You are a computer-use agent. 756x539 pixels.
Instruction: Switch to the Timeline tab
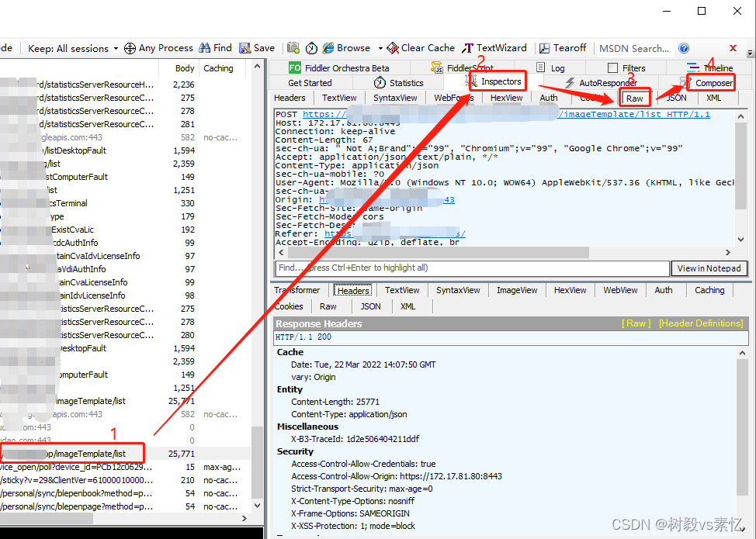[709, 68]
